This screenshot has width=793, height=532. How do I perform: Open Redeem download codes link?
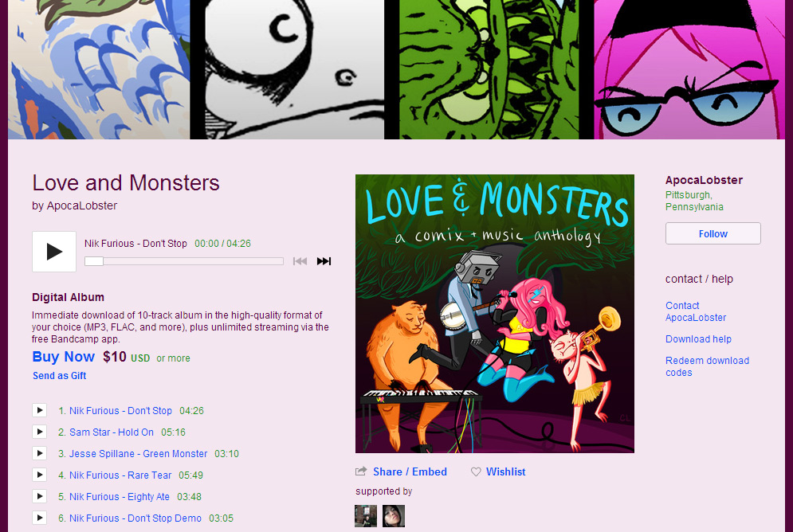(x=707, y=367)
